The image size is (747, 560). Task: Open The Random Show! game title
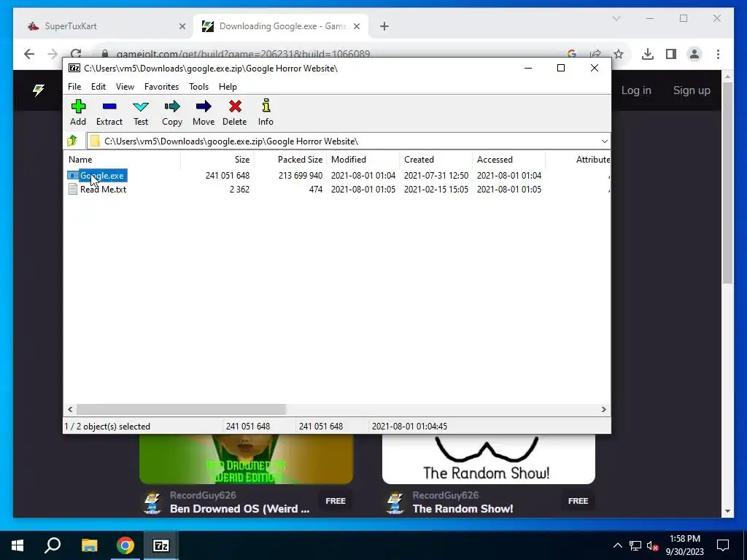[x=462, y=508]
